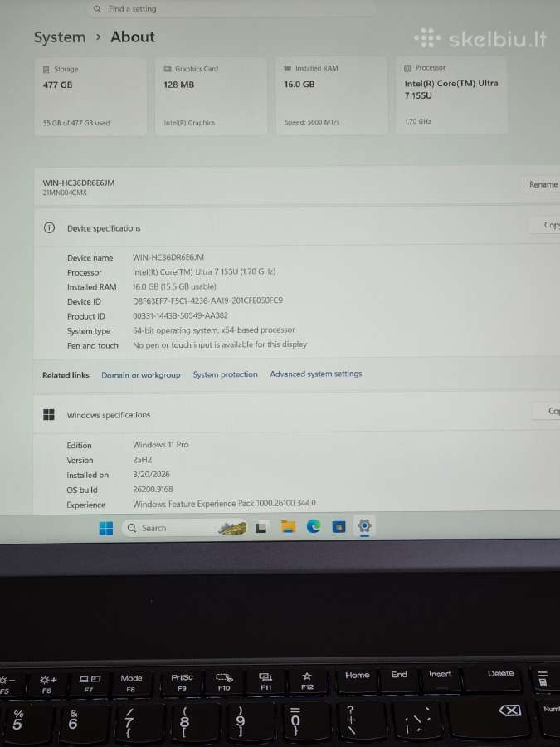Open Advanced system settings link
560x747 pixels.
click(x=316, y=374)
